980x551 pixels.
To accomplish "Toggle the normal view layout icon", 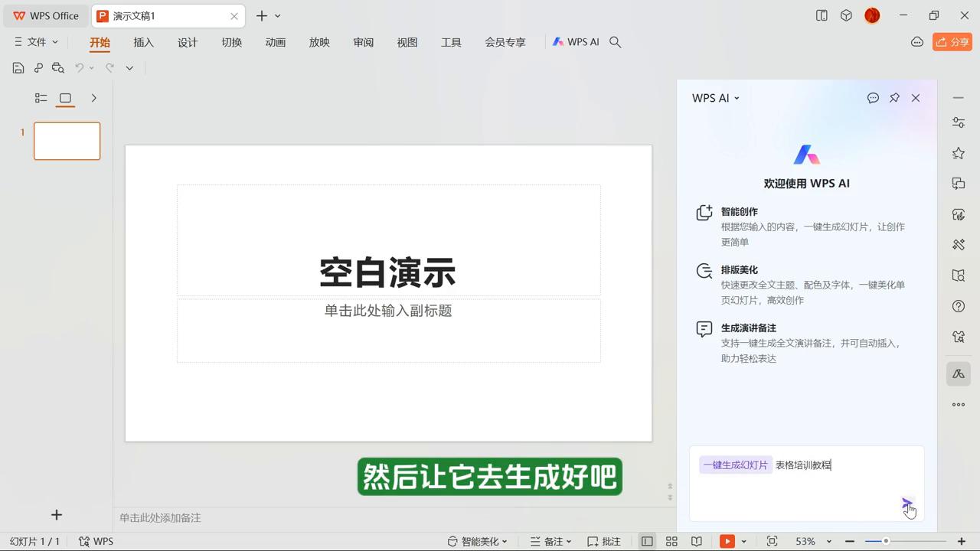I will click(66, 98).
